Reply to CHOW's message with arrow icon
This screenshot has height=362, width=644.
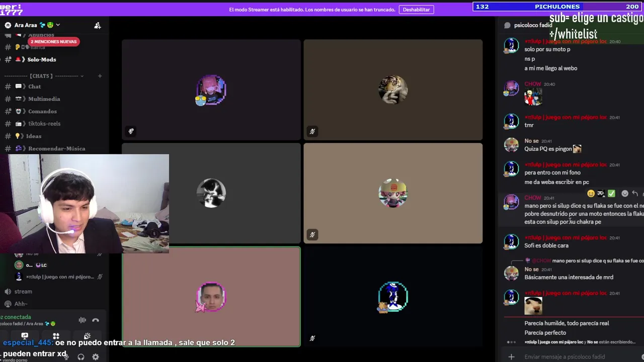pyautogui.click(x=635, y=194)
